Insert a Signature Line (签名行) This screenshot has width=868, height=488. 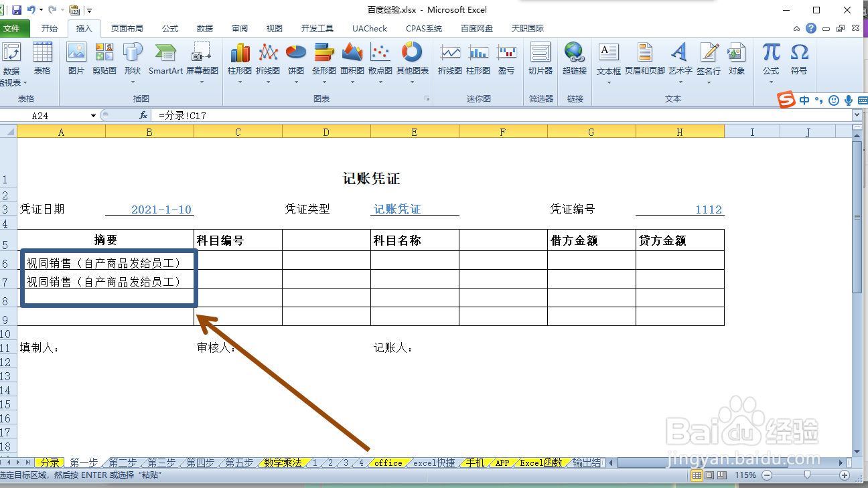click(x=709, y=62)
